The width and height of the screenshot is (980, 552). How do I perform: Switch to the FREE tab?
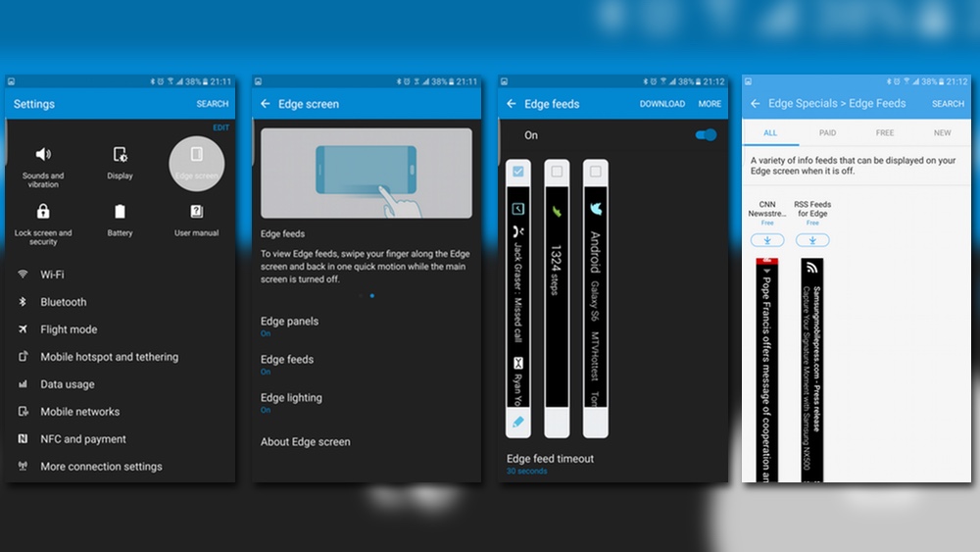point(885,132)
